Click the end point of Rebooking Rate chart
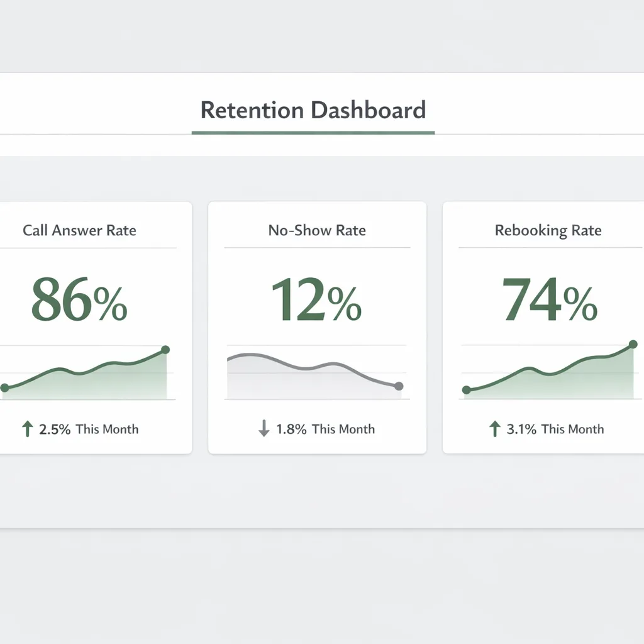644x644 pixels. click(633, 345)
